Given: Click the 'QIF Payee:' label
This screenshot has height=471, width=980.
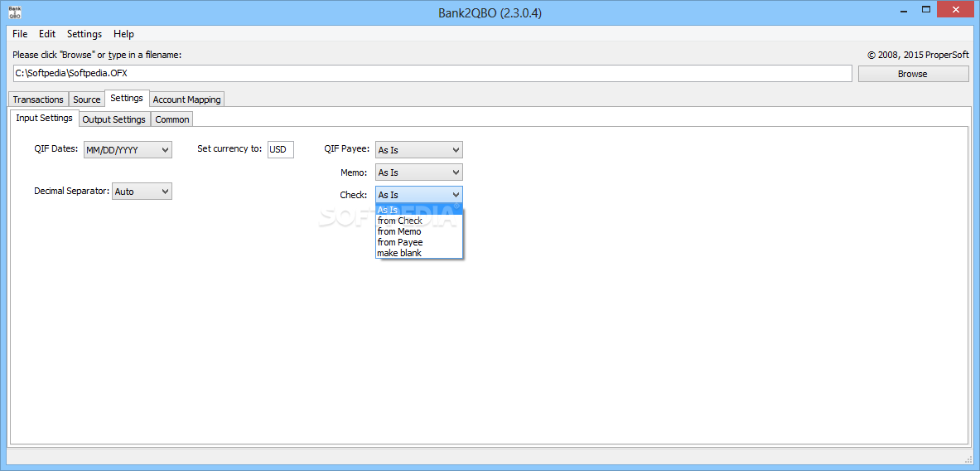Looking at the screenshot, I should (x=347, y=149).
